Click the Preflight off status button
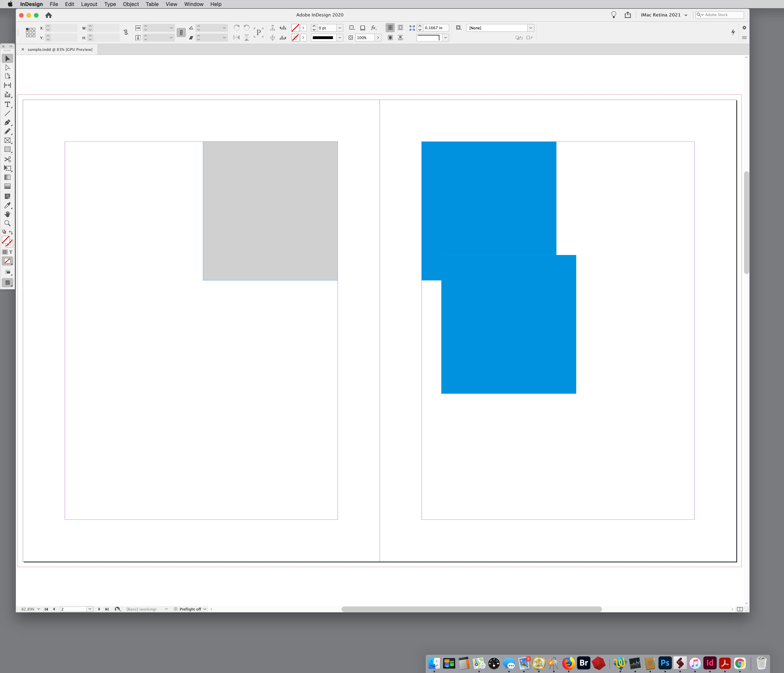Screen dimensions: 784x673 click(x=190, y=609)
